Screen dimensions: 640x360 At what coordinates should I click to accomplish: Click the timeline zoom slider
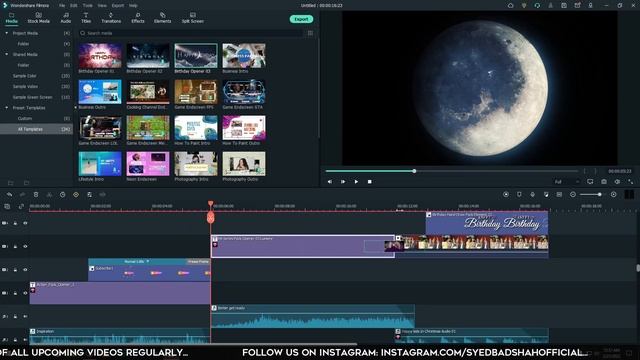591,195
